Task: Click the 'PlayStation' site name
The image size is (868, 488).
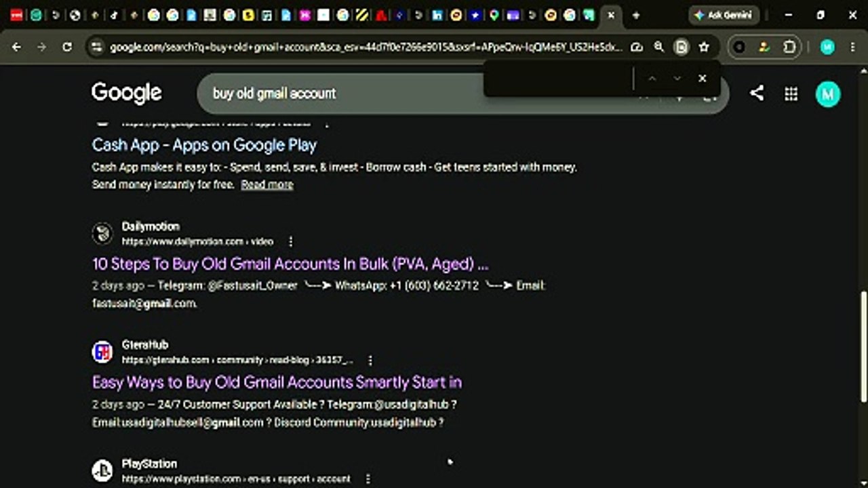Action: tap(149, 464)
